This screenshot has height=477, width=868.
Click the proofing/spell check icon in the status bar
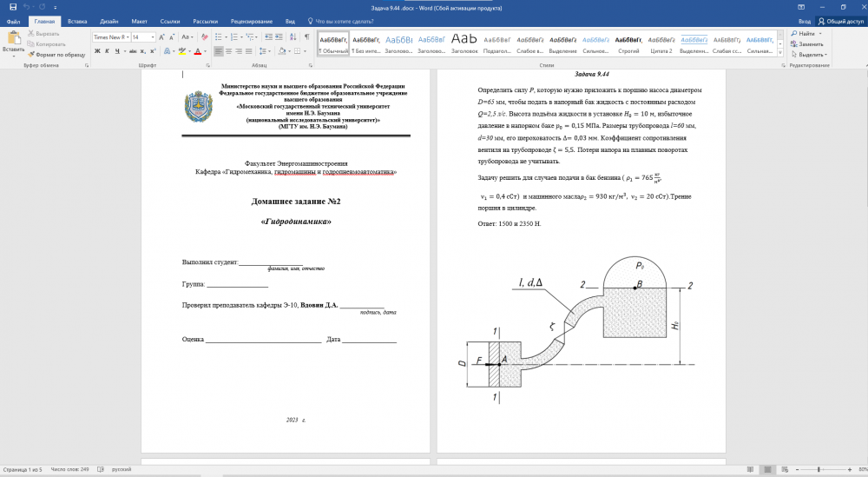coord(101,469)
